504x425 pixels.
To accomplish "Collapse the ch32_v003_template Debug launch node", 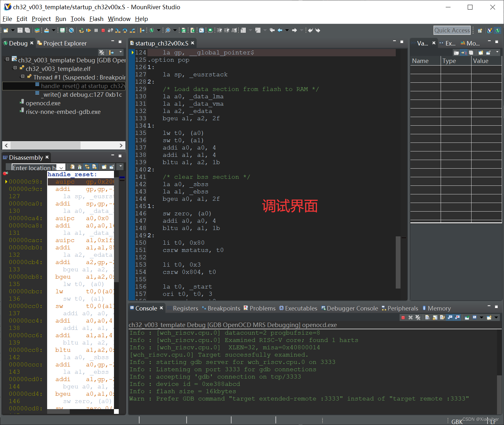I will point(7,59).
